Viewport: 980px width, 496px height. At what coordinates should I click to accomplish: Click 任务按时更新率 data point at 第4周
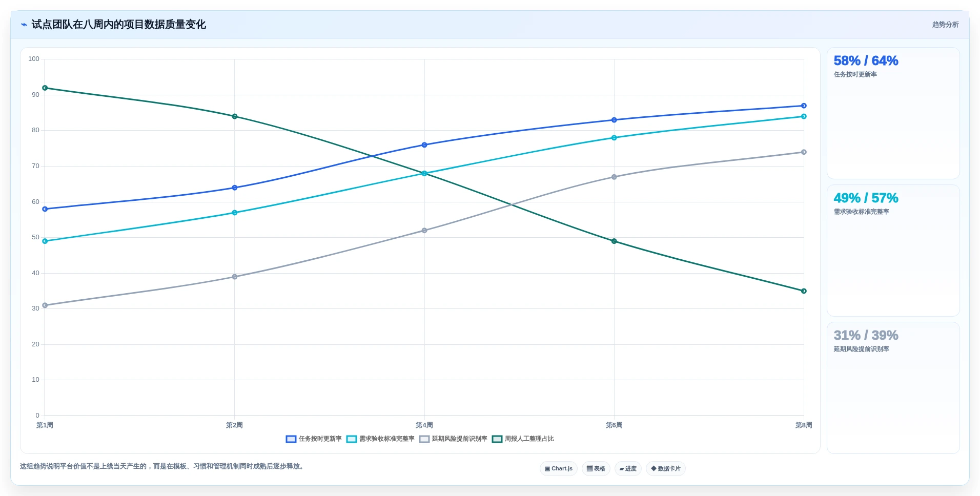click(x=424, y=145)
